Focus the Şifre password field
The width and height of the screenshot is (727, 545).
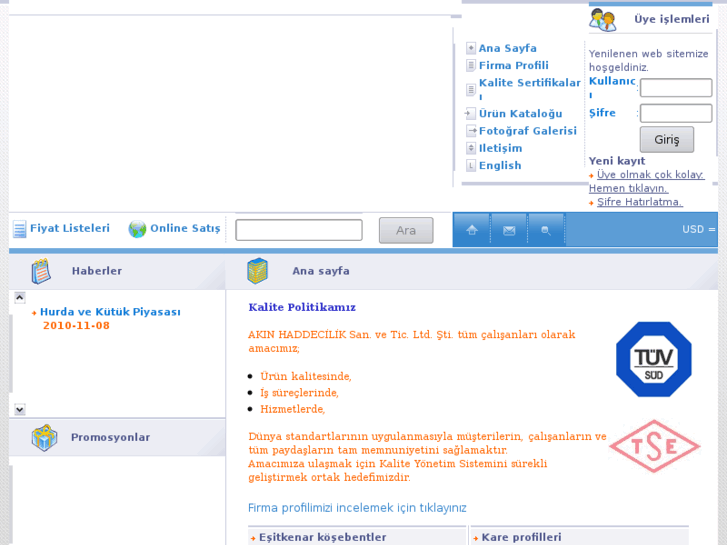(x=676, y=113)
